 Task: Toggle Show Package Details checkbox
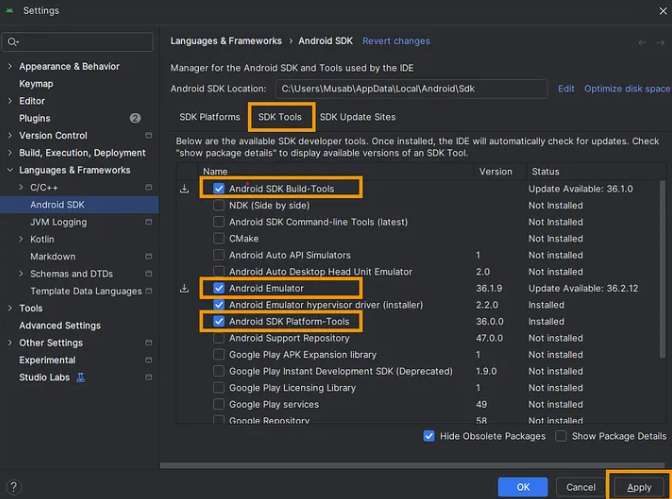(561, 436)
